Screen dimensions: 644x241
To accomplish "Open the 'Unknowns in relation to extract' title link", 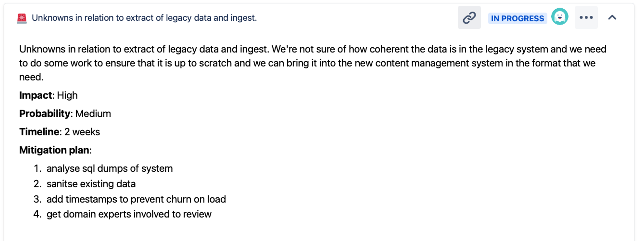I will (144, 18).
